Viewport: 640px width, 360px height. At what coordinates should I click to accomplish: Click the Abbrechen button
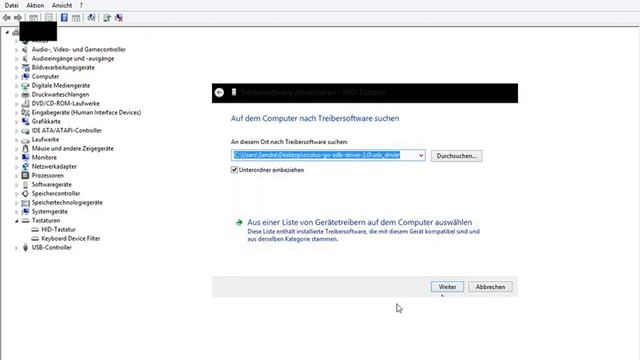click(490, 287)
